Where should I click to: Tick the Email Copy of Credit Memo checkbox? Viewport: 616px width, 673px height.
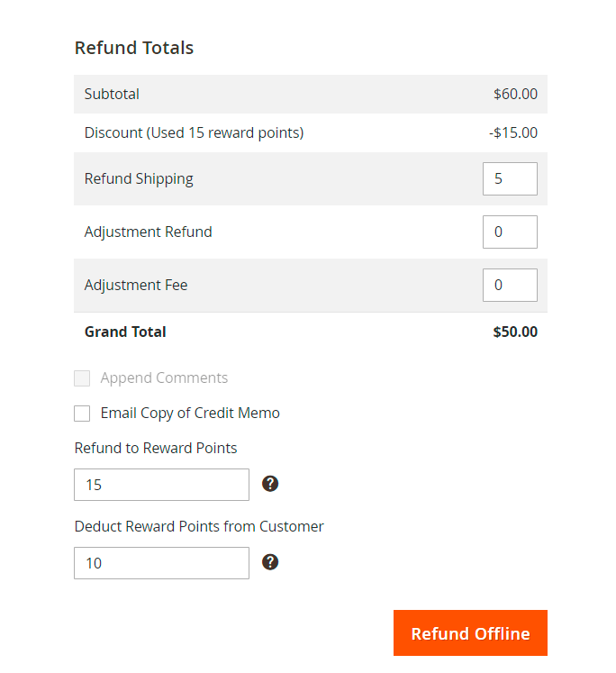tap(82, 414)
